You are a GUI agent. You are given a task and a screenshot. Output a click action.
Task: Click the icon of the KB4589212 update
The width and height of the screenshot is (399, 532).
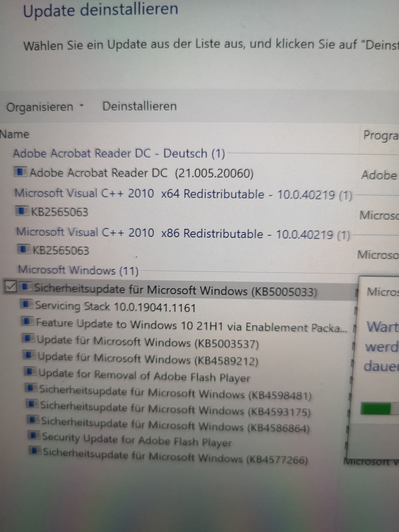pos(29,355)
